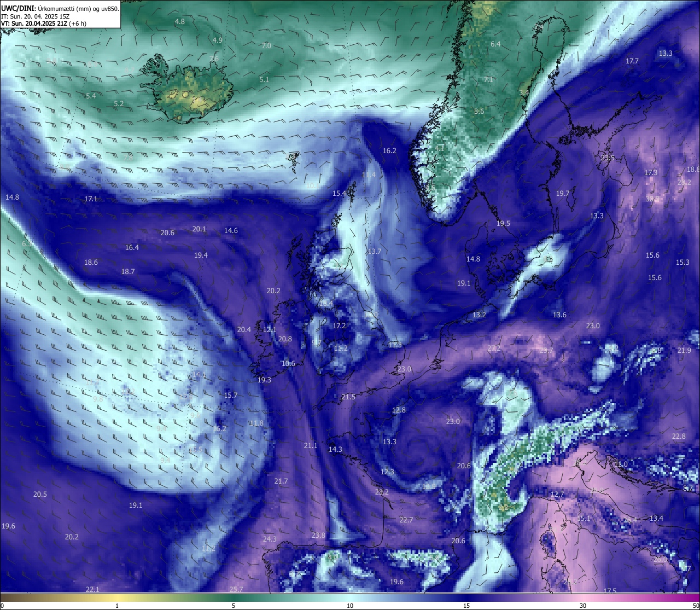Click the 19.5 map value
Screen dimensions: 700x610
click(x=503, y=223)
